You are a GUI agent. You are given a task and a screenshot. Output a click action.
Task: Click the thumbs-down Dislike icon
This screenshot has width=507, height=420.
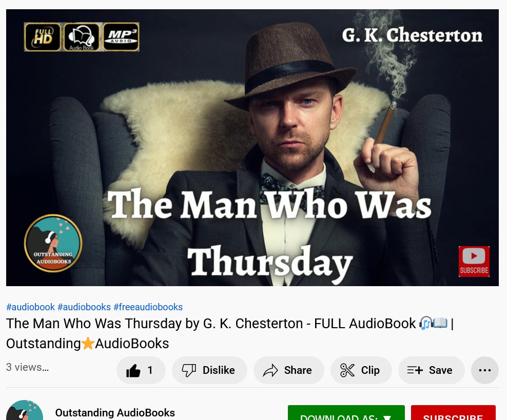(189, 371)
